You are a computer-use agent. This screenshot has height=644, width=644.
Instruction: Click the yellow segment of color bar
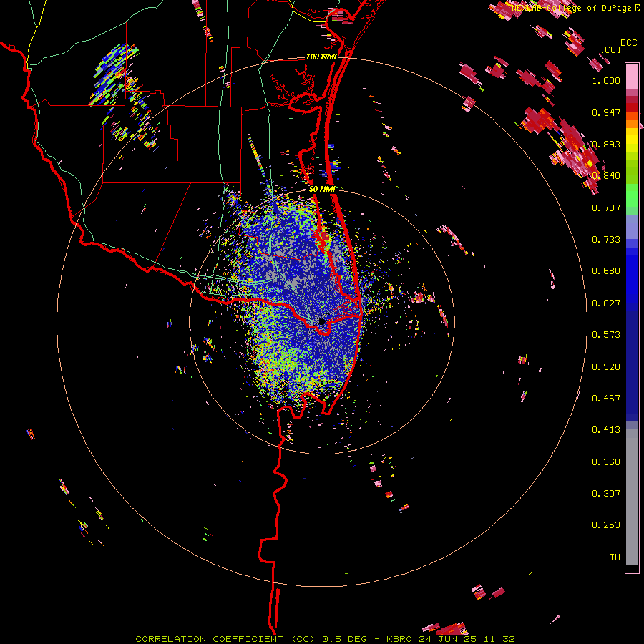point(632,140)
